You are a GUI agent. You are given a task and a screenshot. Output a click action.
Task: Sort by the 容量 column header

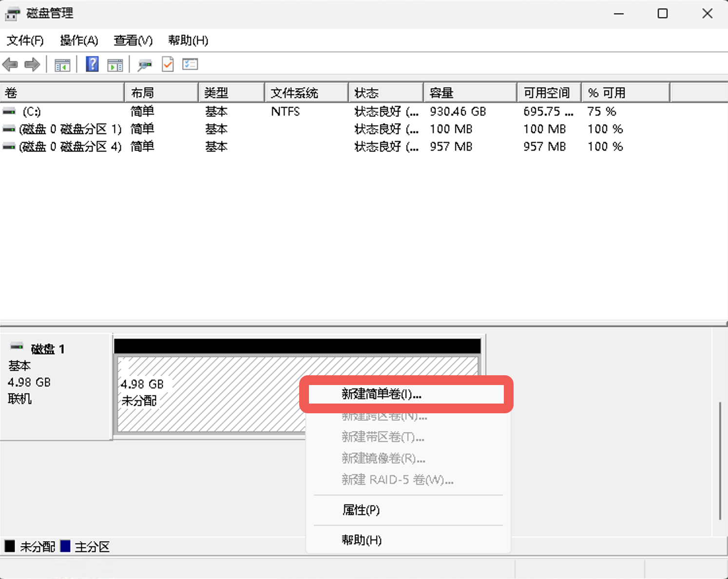[x=441, y=93]
